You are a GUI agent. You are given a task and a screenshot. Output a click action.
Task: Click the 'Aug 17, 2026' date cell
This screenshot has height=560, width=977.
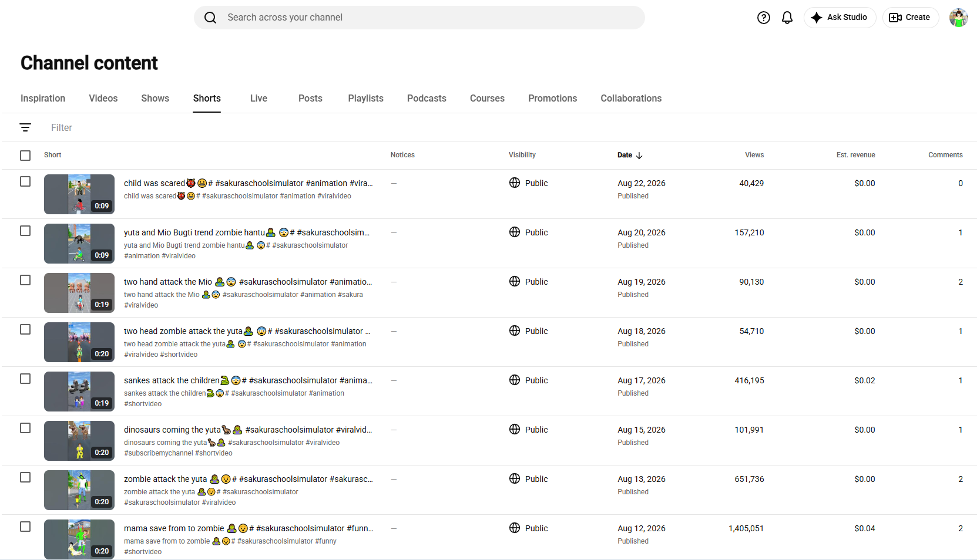point(642,380)
